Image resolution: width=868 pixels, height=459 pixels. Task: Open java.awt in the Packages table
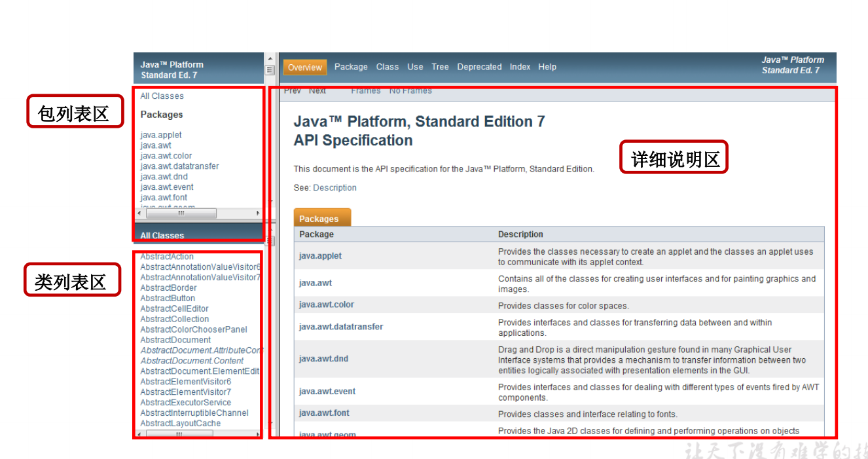315,284
